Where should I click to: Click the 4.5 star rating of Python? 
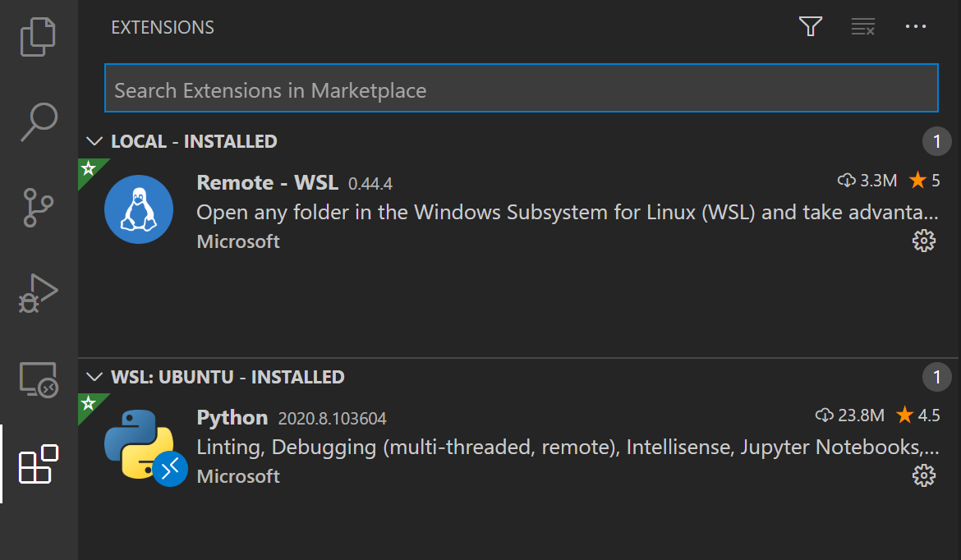coord(918,415)
